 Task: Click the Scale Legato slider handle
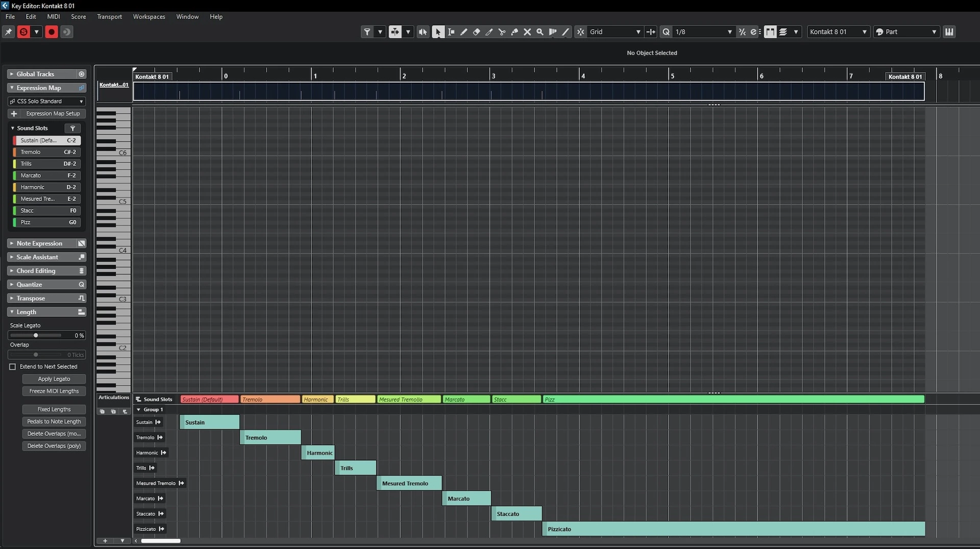(x=36, y=335)
